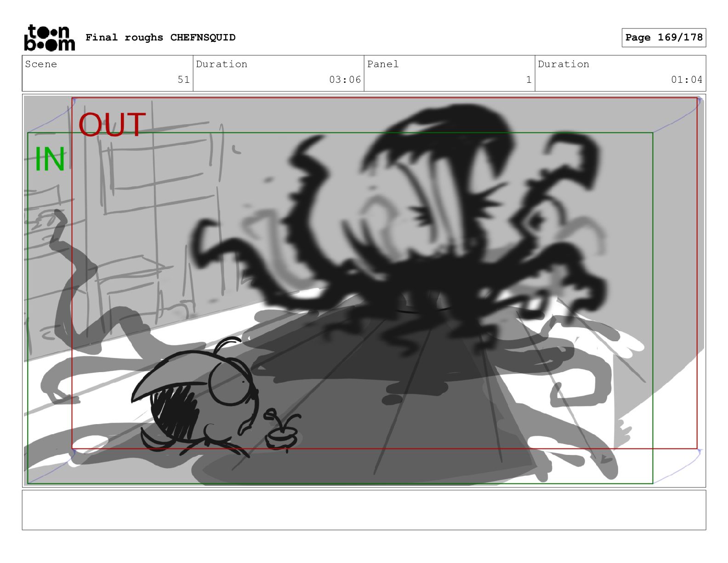728x563 pixels.
Task: Click the storyboard panel thumbnail image
Action: [364, 291]
